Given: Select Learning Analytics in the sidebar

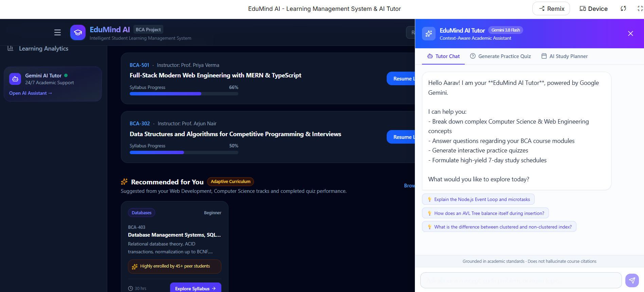Looking at the screenshot, I should (43, 49).
